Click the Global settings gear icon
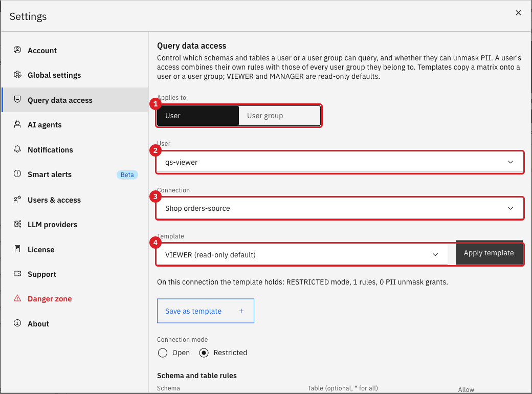The height and width of the screenshot is (394, 532). point(17,75)
